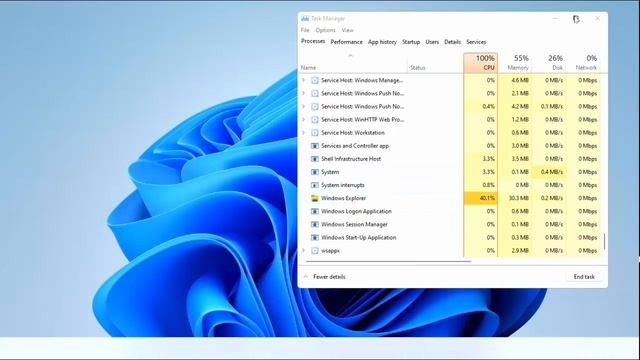Switch to the Users tab
The height and width of the screenshot is (360, 640).
[432, 42]
